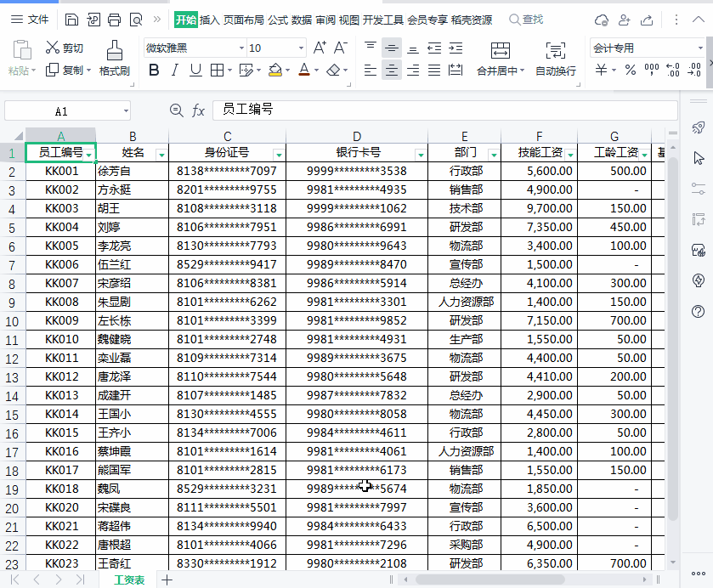The height and width of the screenshot is (588, 713).
Task: Switch to the 插入 ribbon tab
Action: click(x=209, y=20)
